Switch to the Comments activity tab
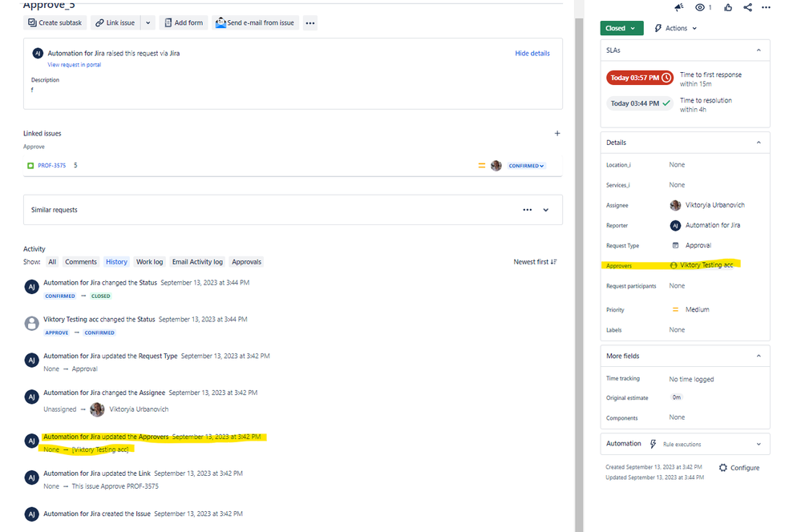This screenshot has height=532, width=801. pos(81,262)
